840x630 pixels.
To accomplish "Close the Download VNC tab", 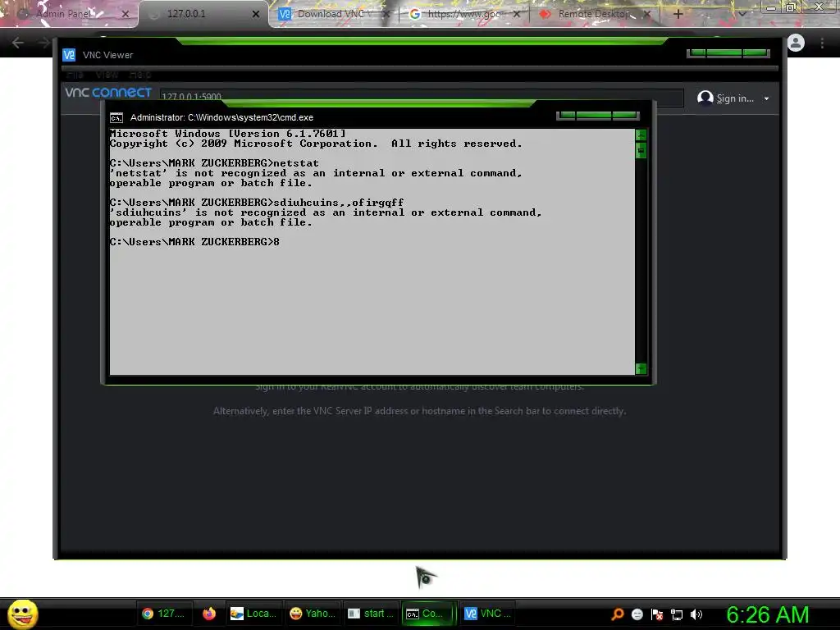I will 386,14.
